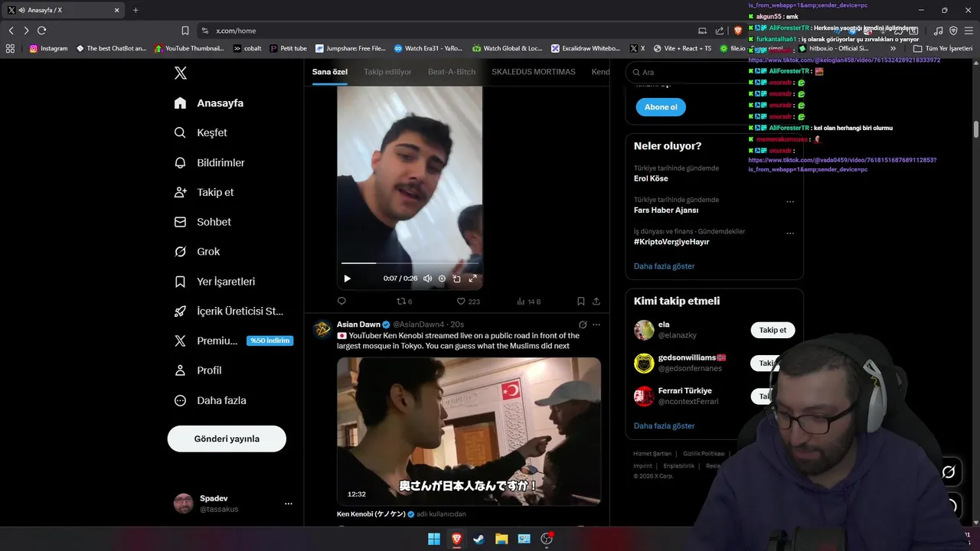This screenshot has width=980, height=551.
Task: Mute the first video's sound
Action: (427, 279)
